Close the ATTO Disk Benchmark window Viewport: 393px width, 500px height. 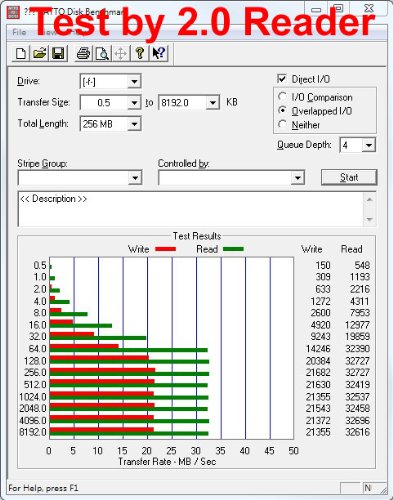[x=369, y=9]
